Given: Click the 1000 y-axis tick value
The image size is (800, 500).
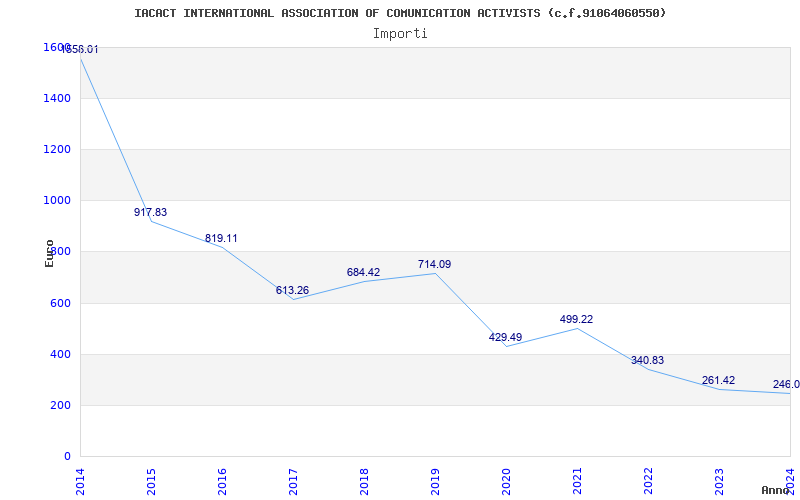Looking at the screenshot, I should (x=56, y=200).
